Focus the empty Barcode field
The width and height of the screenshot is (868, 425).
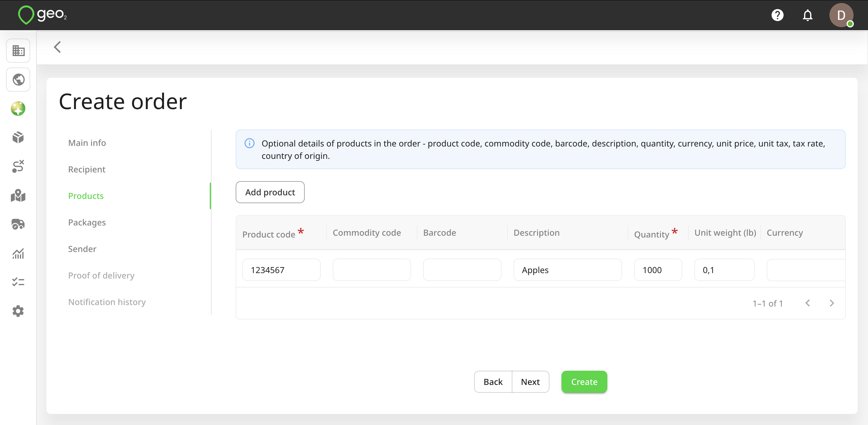point(462,270)
